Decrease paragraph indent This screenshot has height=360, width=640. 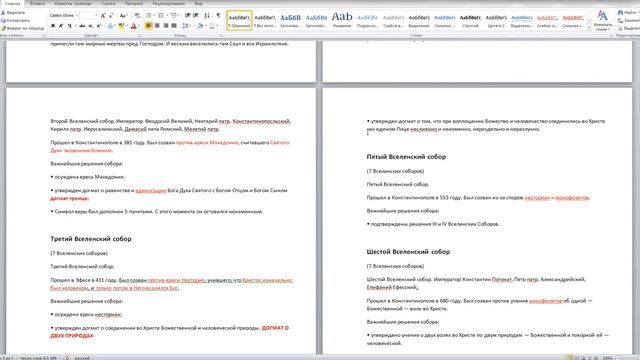pos(187,16)
